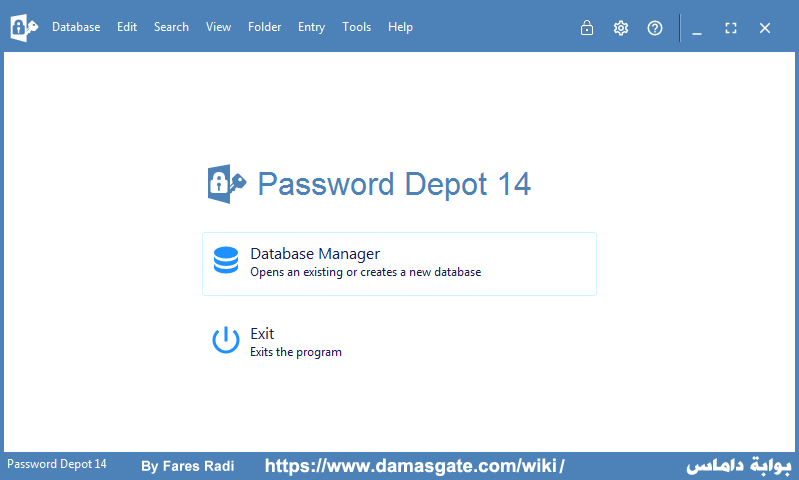The width and height of the screenshot is (799, 480).
Task: Click the large Password Depot 14 logo
Action: point(227,184)
